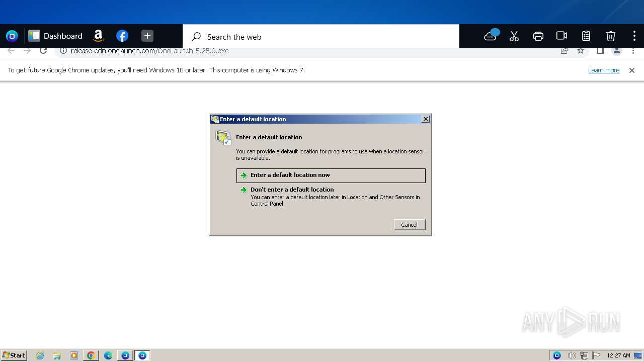644x362 pixels.
Task: Open the Chrome three-dot menu
Action: [x=633, y=51]
